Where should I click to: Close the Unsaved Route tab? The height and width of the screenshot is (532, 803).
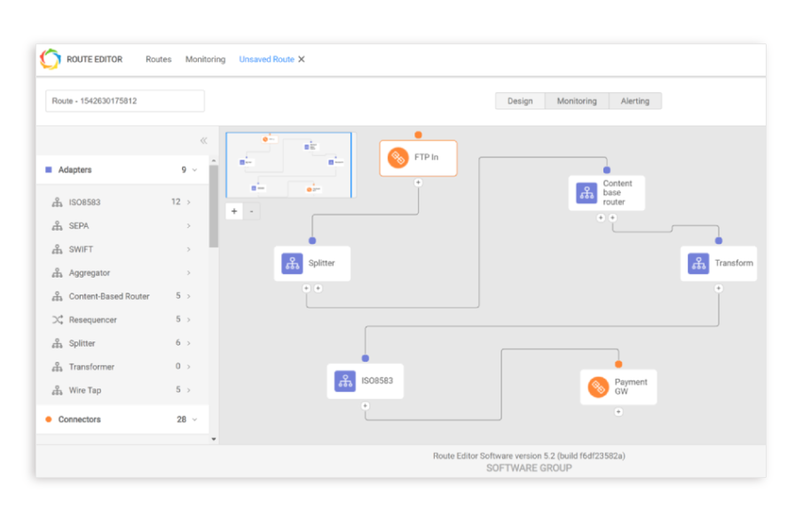302,59
